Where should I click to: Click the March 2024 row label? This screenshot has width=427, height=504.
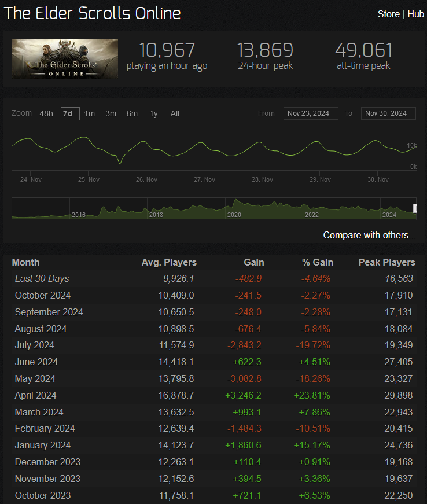[x=39, y=412]
